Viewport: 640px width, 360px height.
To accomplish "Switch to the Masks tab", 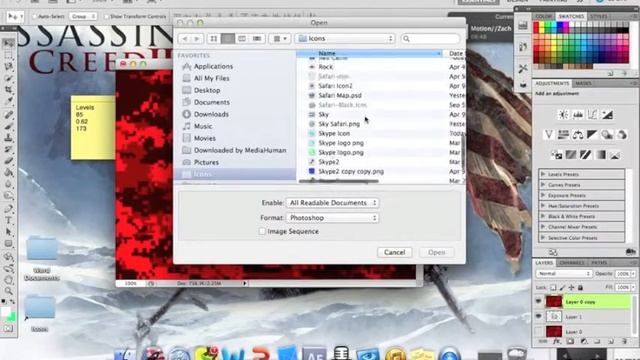I will click(x=583, y=83).
